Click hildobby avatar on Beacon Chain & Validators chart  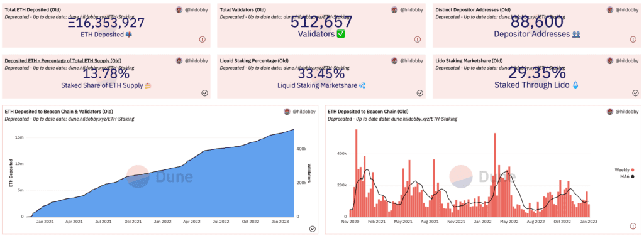tap(287, 112)
